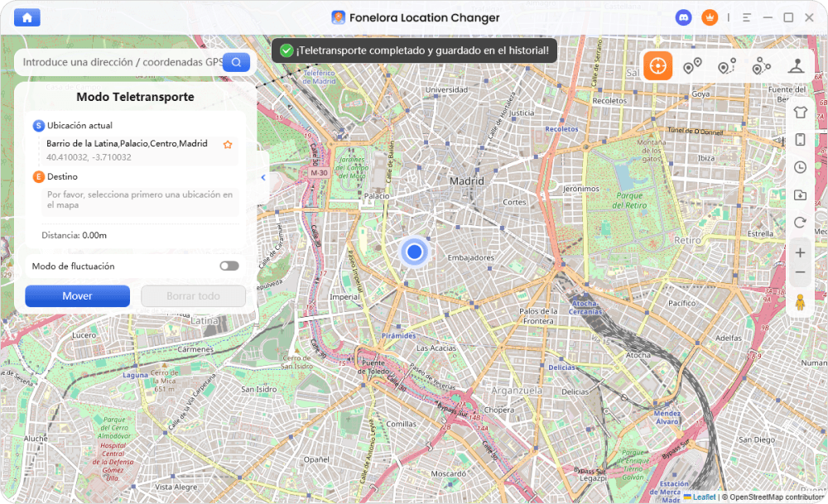828x504 pixels.
Task: Click the yellow street view figure icon
Action: (x=800, y=302)
